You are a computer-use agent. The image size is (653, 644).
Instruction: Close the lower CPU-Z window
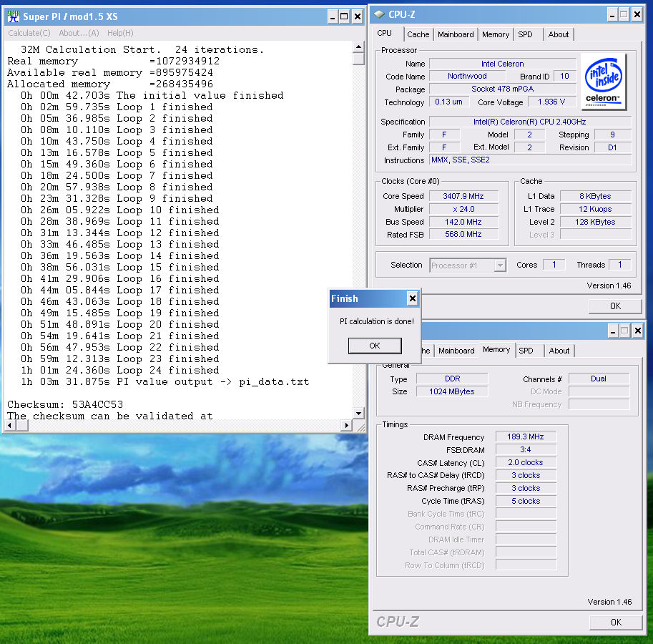click(x=637, y=331)
